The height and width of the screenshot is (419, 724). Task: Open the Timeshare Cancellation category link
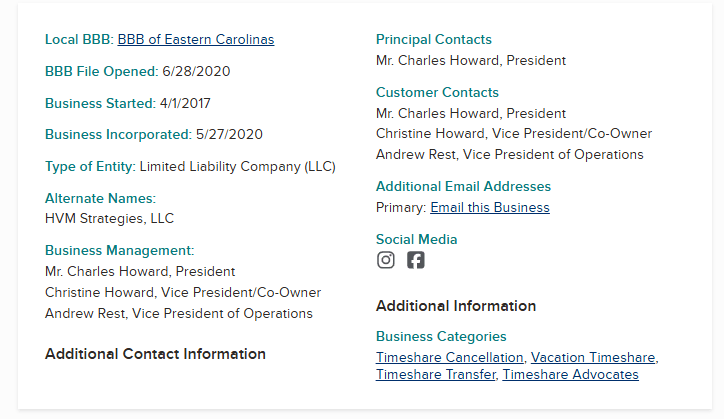[x=449, y=357]
